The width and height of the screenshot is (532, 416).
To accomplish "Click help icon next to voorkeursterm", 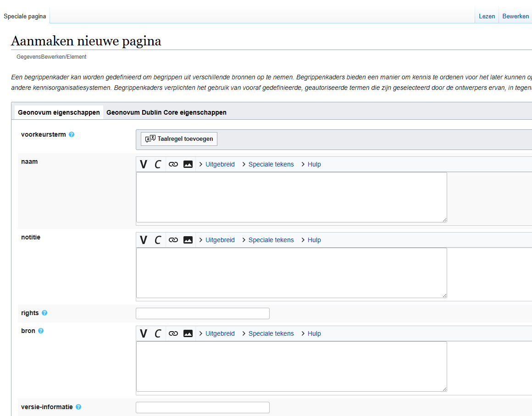I will [72, 135].
